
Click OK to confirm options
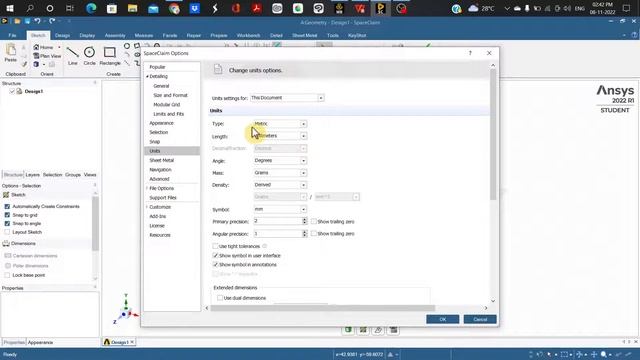pos(442,319)
